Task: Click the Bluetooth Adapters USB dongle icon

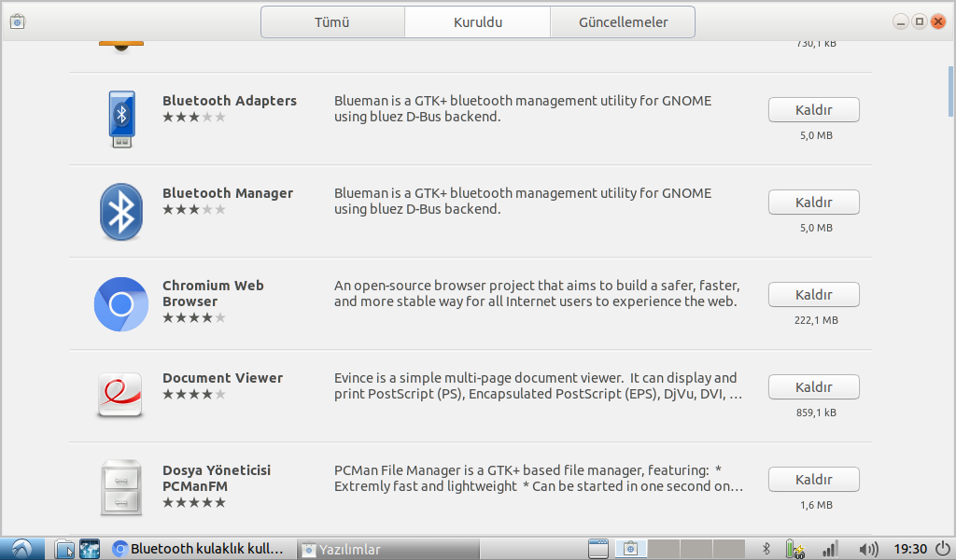Action: (121, 119)
